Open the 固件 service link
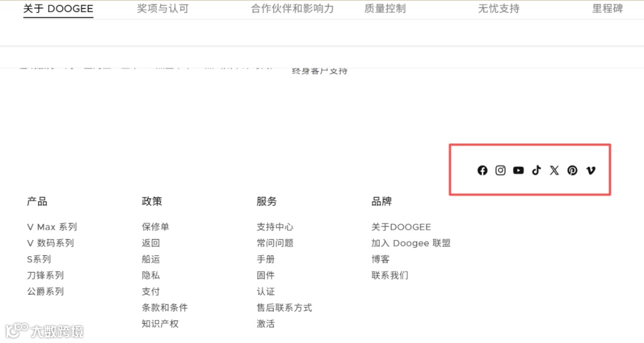The image size is (644, 343). click(266, 275)
